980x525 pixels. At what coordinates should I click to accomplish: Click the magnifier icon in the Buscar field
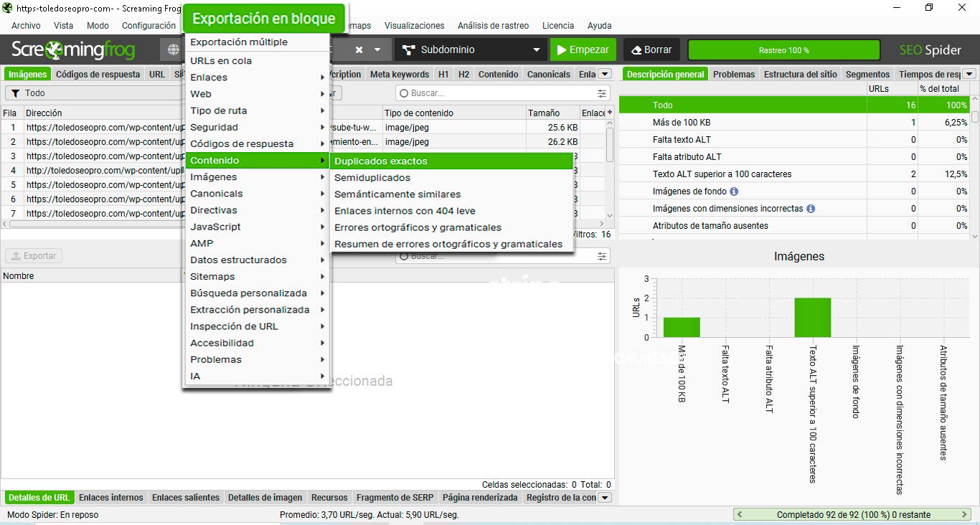[404, 93]
